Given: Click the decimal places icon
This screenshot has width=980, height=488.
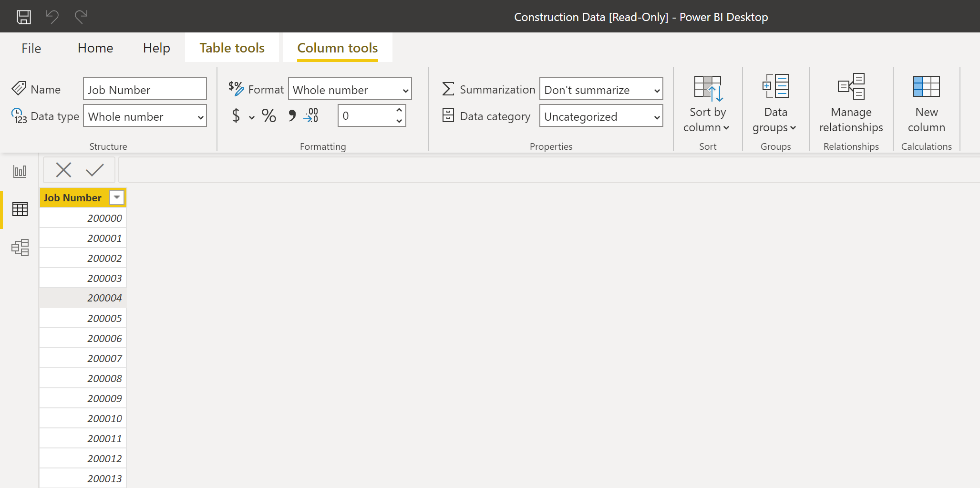Looking at the screenshot, I should [311, 116].
